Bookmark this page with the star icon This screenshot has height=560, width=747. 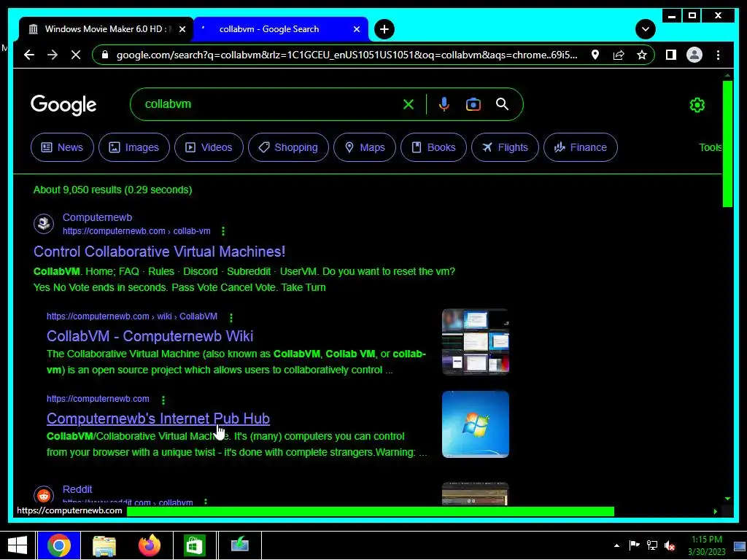pos(642,55)
